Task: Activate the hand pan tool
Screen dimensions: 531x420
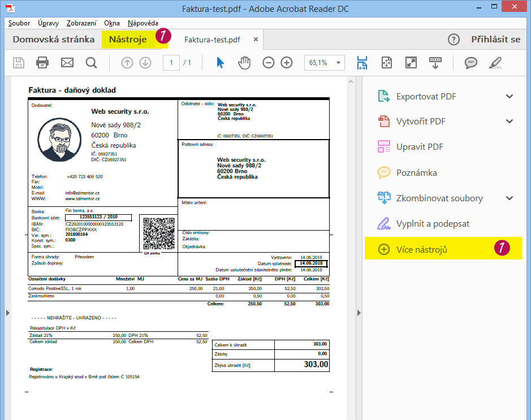Action: (x=244, y=63)
